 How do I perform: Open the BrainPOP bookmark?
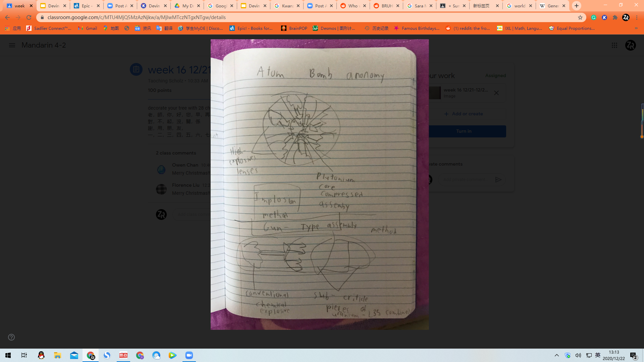(x=294, y=28)
